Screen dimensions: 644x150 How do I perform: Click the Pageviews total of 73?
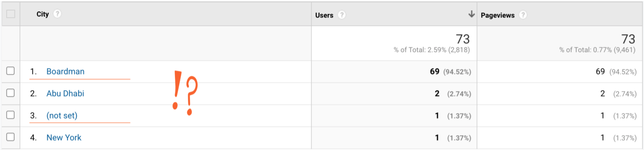tap(628, 39)
